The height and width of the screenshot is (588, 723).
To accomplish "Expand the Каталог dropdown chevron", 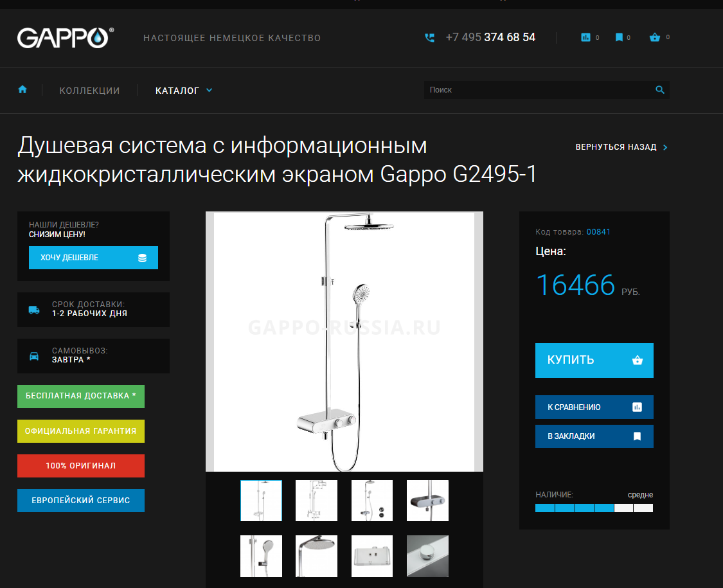I will click(209, 90).
